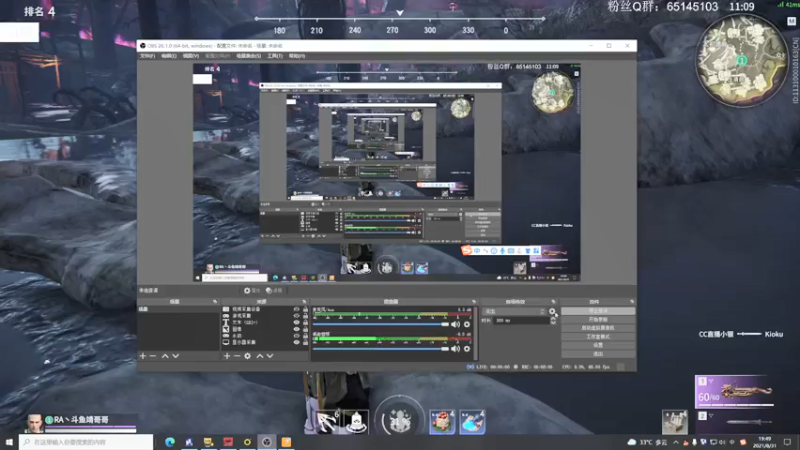Remove the selected scene with the minus icon
This screenshot has height=450, width=800.
(x=153, y=356)
